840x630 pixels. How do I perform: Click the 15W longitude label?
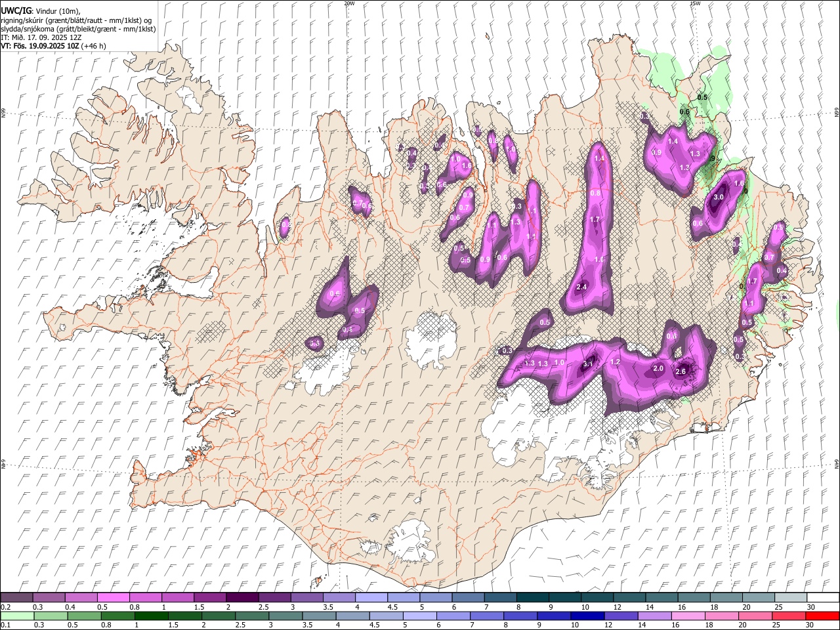(x=694, y=3)
